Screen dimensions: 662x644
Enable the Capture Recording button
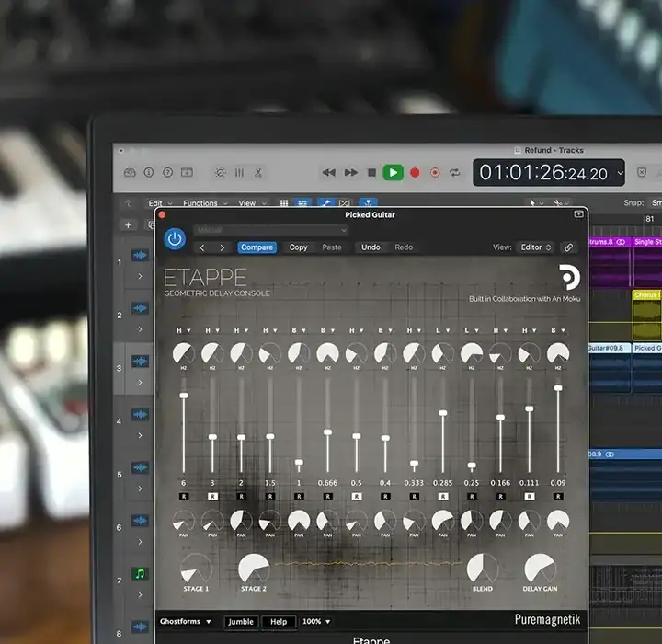click(x=435, y=172)
